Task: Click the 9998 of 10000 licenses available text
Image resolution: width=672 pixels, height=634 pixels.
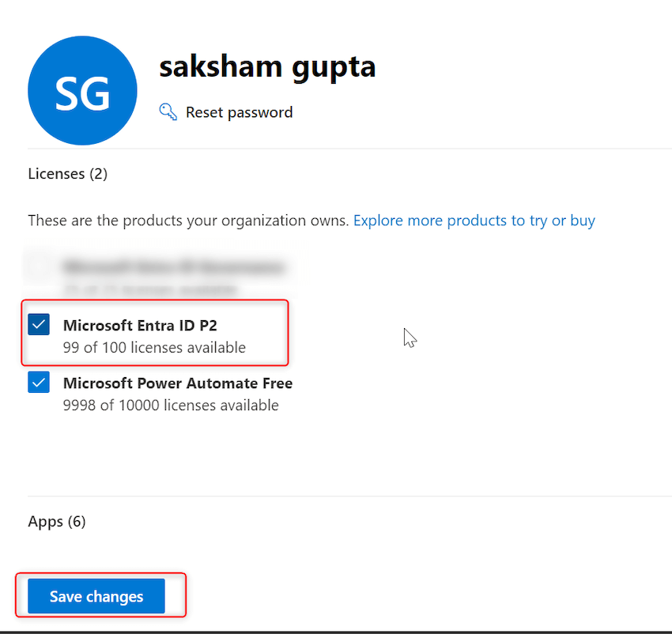Action: coord(171,406)
